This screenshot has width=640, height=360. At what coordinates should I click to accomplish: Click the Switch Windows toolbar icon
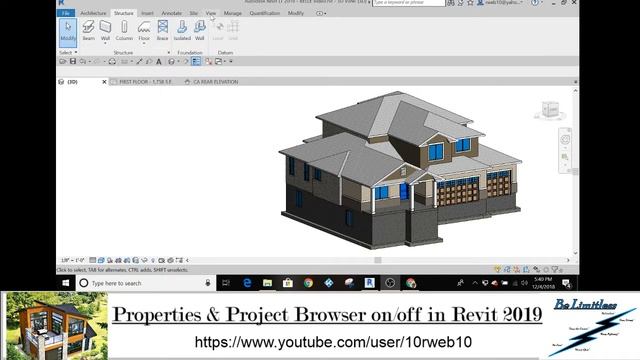click(x=219, y=62)
